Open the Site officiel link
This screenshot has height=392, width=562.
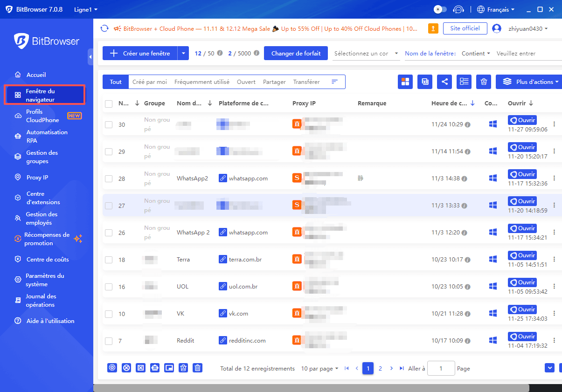(x=465, y=28)
